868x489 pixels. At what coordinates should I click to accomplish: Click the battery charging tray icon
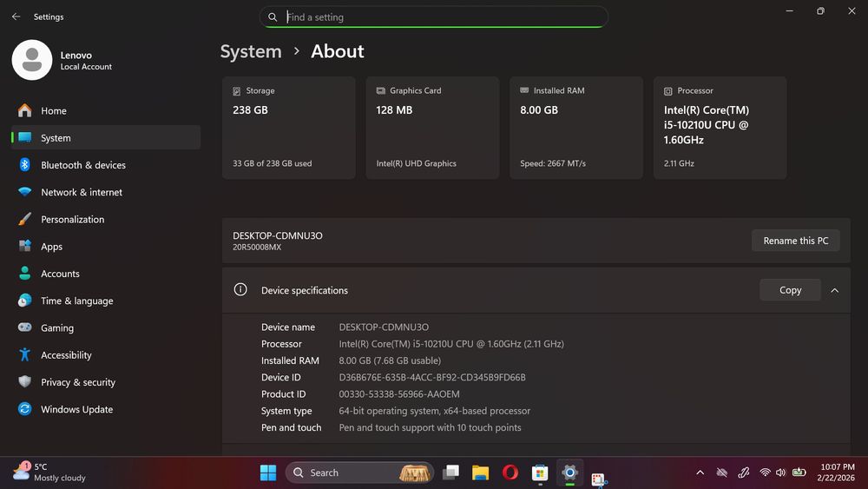coord(799,472)
